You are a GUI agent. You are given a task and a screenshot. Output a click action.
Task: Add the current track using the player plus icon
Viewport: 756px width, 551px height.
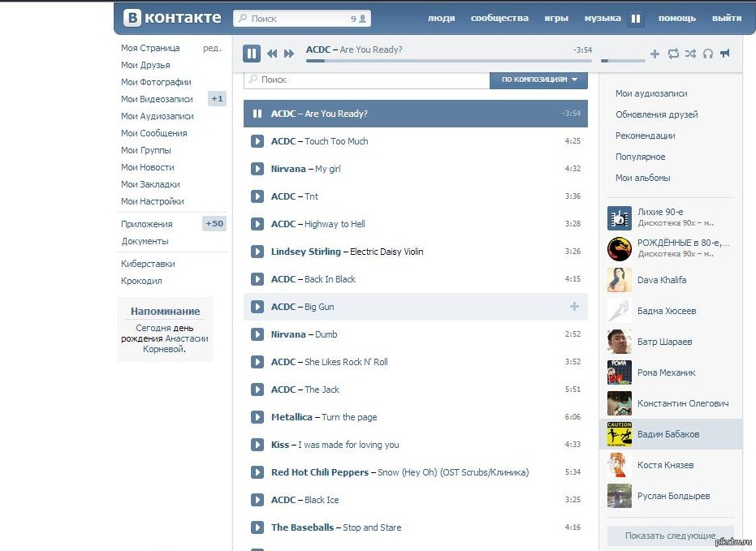click(654, 54)
